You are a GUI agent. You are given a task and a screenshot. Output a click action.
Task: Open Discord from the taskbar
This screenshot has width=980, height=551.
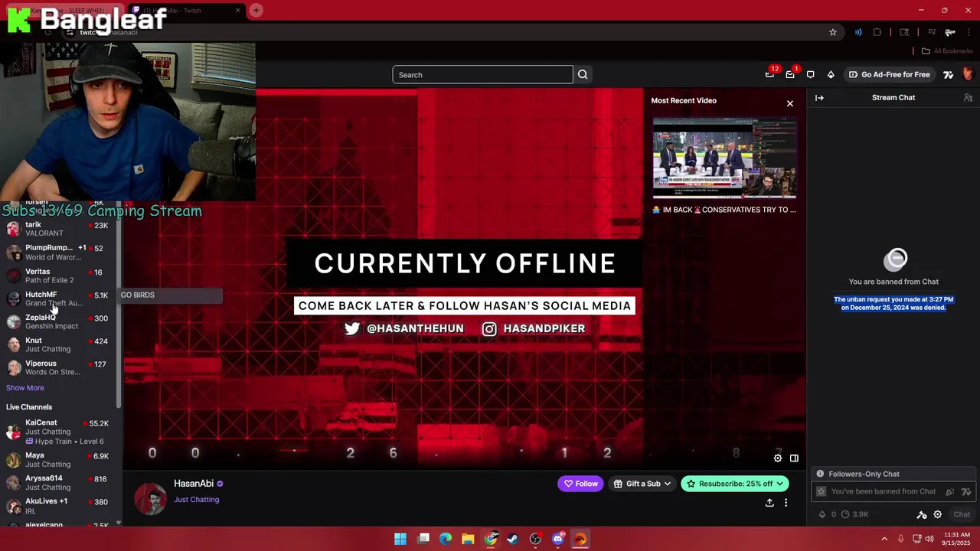558,539
